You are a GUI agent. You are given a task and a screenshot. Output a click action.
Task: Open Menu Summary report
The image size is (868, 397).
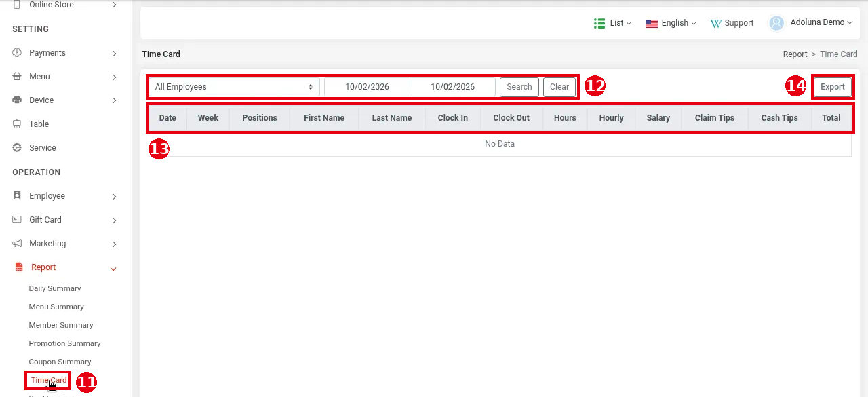56,307
